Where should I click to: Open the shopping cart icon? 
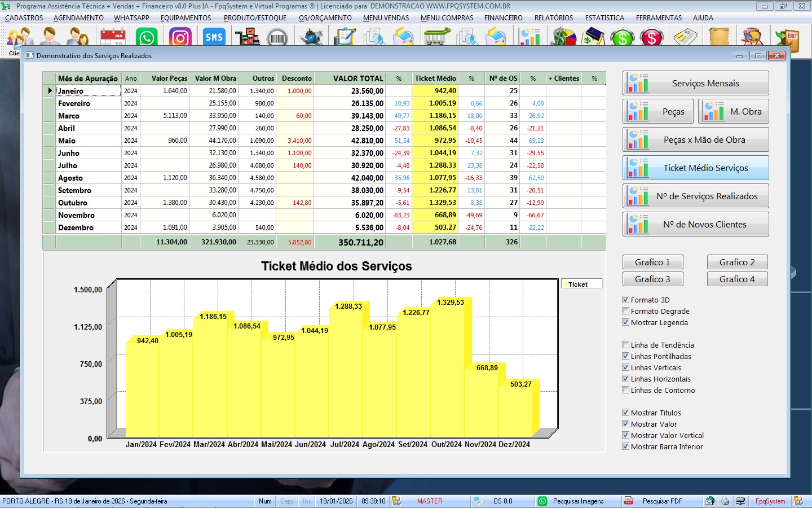point(436,38)
